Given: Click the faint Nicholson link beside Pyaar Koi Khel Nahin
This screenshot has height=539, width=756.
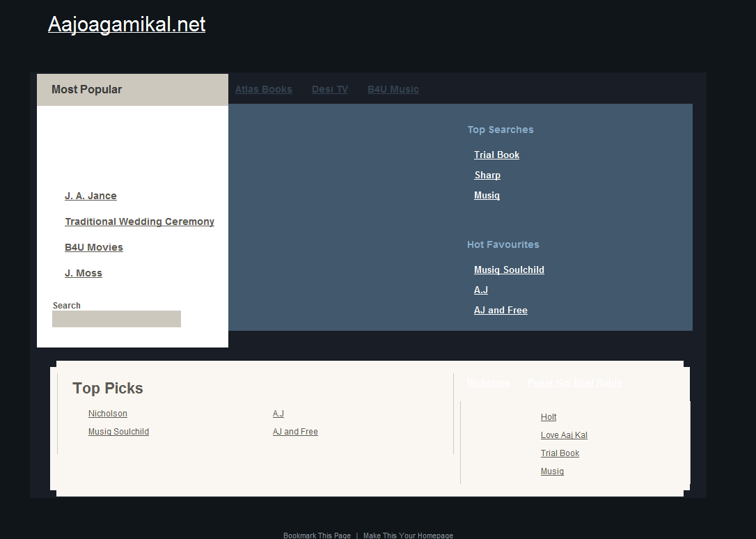Looking at the screenshot, I should [489, 383].
